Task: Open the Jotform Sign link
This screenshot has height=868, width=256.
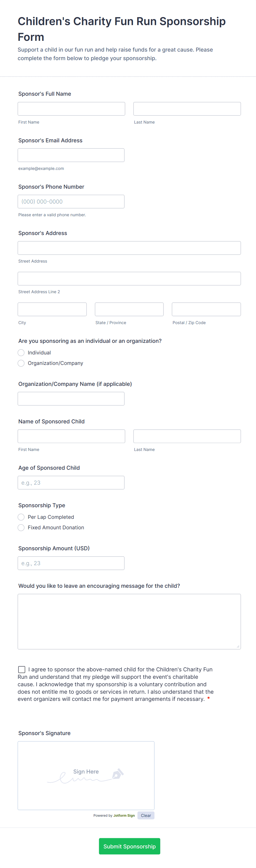Action: tap(124, 815)
